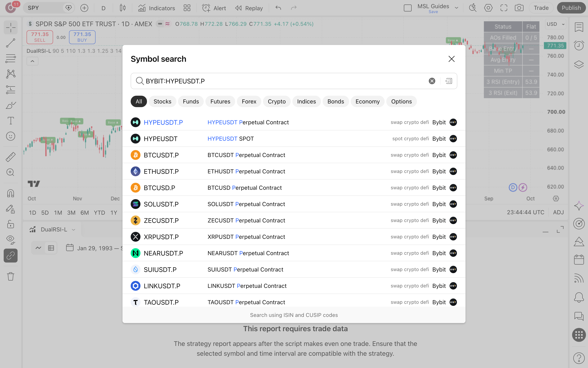
Task: Redo the last chart action
Action: point(294,8)
